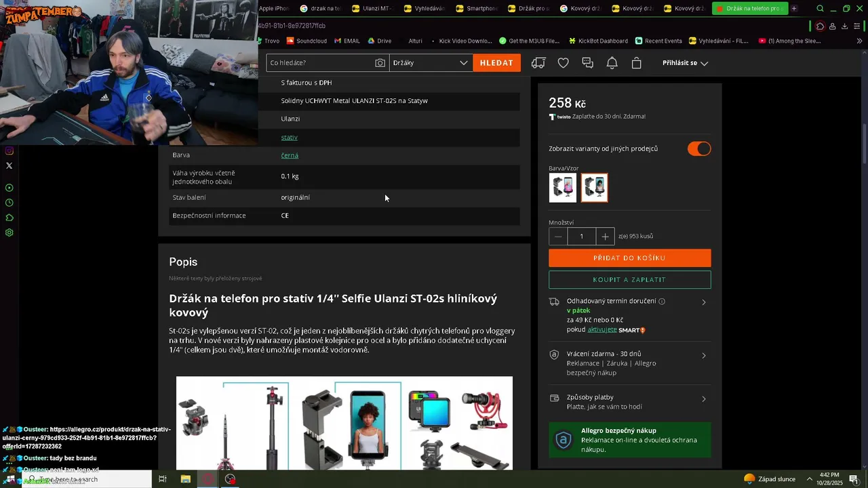Open Windows Task View on taskbar

pyautogui.click(x=163, y=479)
